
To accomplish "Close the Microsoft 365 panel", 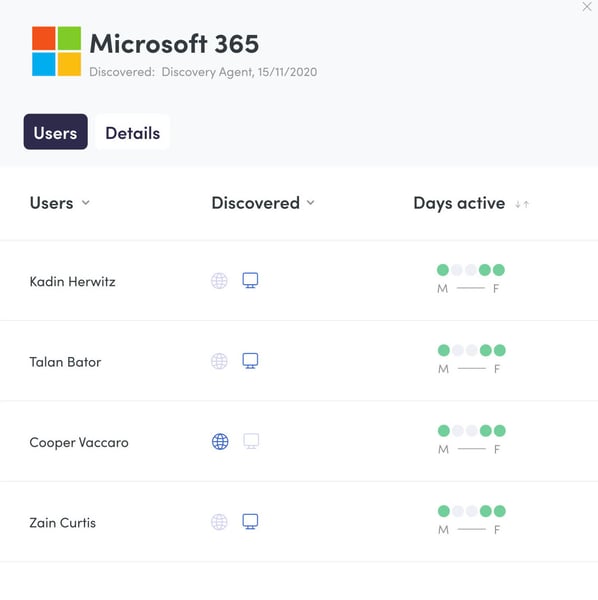I will coord(587,7).
